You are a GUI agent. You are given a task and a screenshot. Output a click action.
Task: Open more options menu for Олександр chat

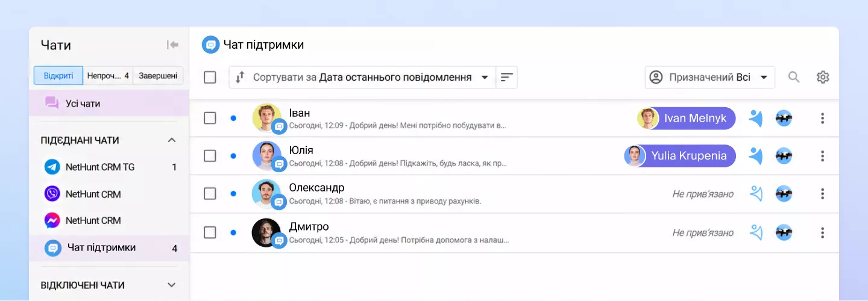(822, 194)
